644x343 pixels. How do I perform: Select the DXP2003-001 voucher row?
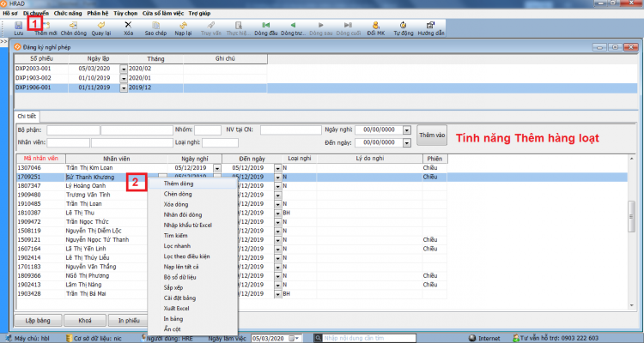click(x=141, y=69)
